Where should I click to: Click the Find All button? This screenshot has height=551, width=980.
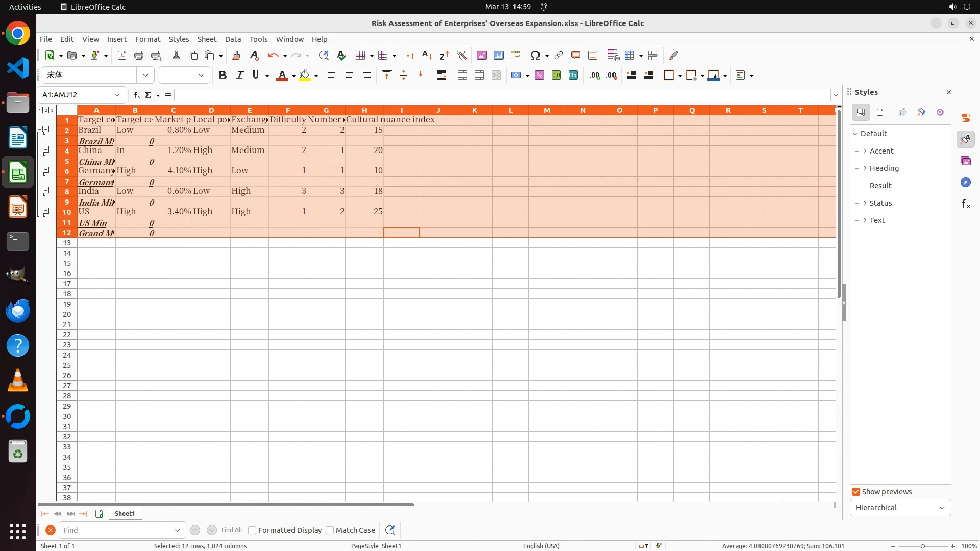(232, 530)
